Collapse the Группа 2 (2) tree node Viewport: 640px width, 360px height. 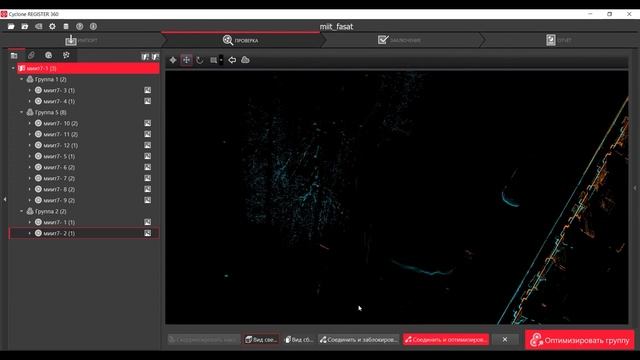(22, 211)
